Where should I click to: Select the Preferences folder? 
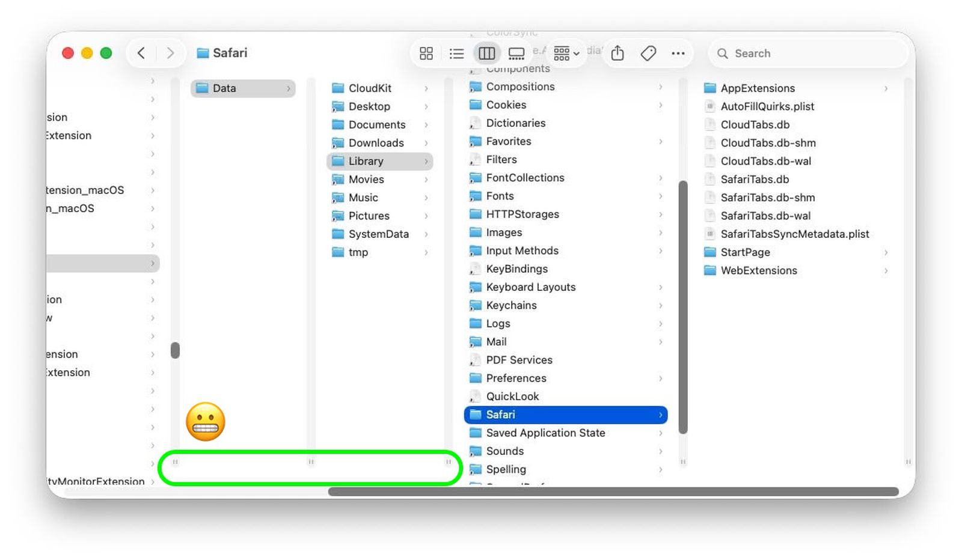(516, 378)
